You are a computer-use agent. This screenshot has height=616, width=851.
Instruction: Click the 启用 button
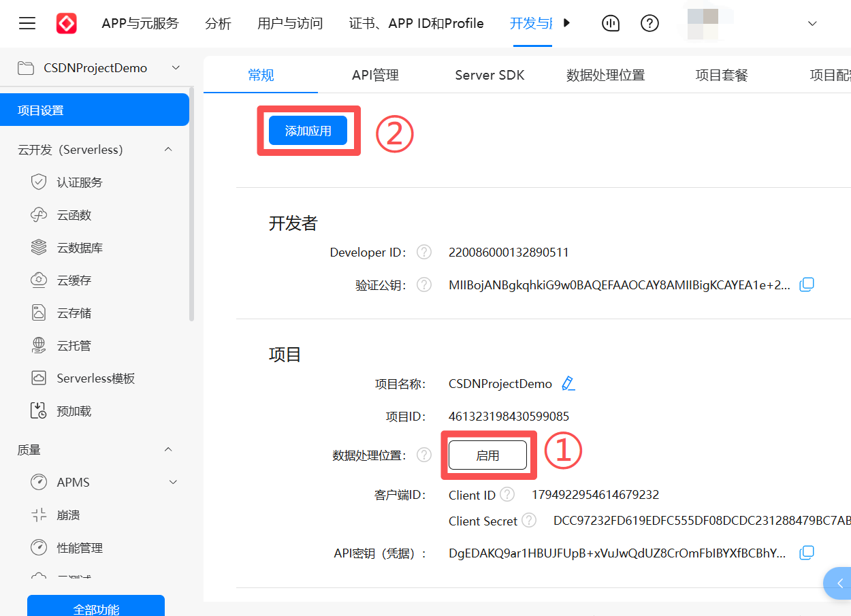[x=487, y=455]
